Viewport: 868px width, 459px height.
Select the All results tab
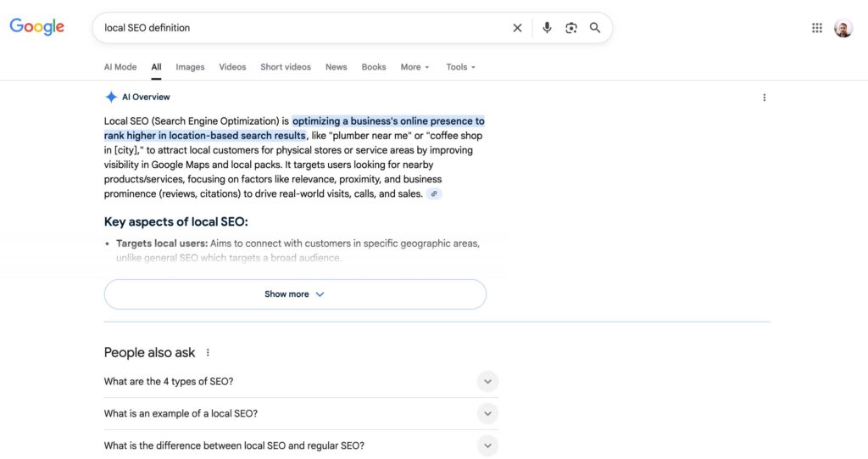[156, 67]
